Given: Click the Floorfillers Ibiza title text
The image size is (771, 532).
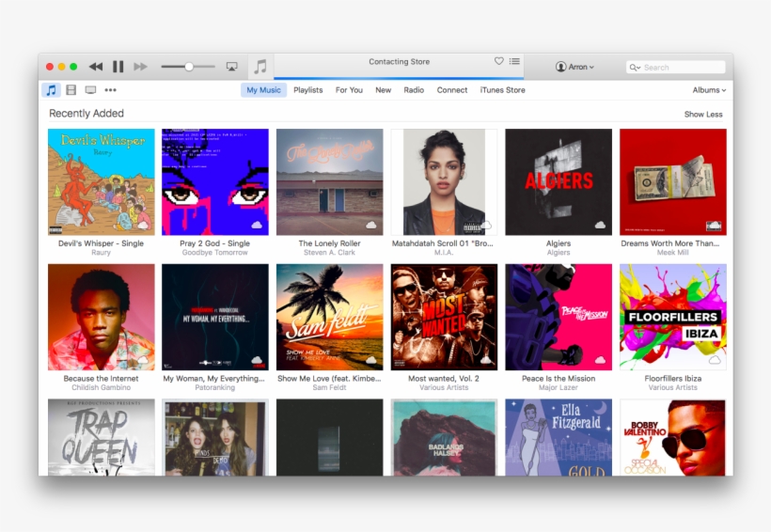Looking at the screenshot, I should click(672, 379).
